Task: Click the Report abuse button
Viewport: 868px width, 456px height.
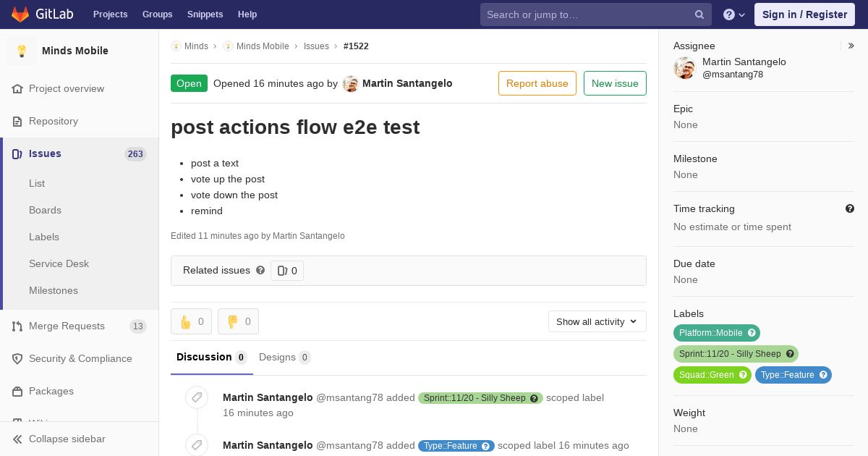Action: coord(537,83)
